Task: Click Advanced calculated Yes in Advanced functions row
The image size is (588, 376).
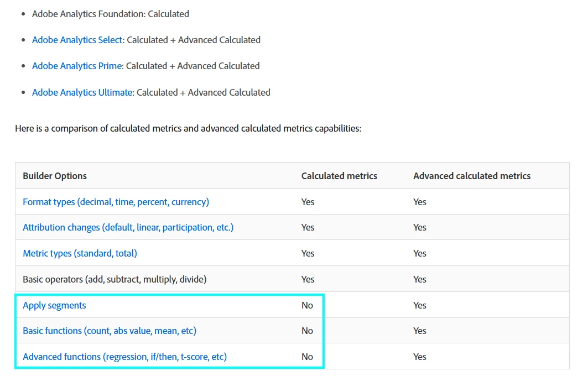Action: pos(420,357)
